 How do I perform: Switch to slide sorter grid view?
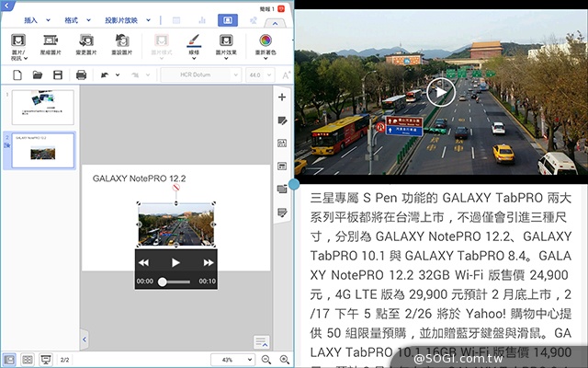28,360
